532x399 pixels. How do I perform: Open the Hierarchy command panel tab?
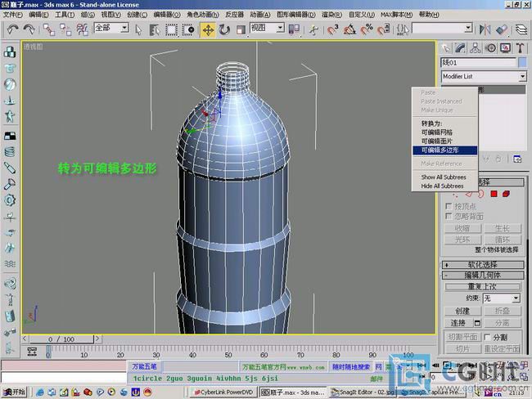pyautogui.click(x=475, y=48)
